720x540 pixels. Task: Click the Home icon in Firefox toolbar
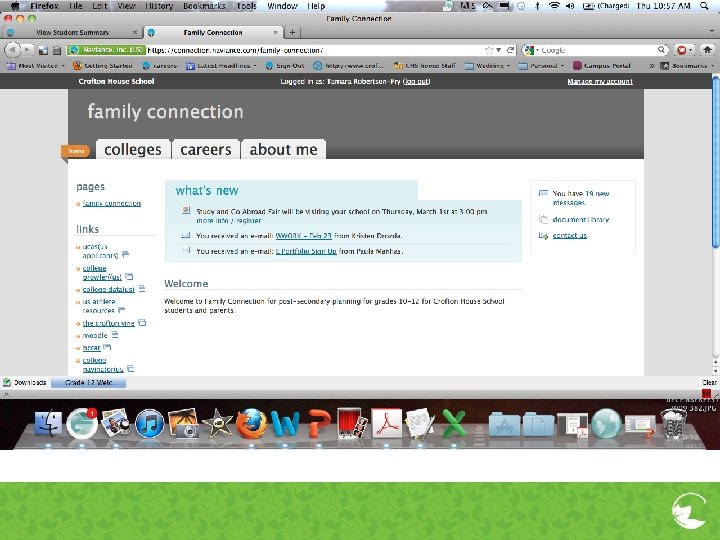pos(708,50)
